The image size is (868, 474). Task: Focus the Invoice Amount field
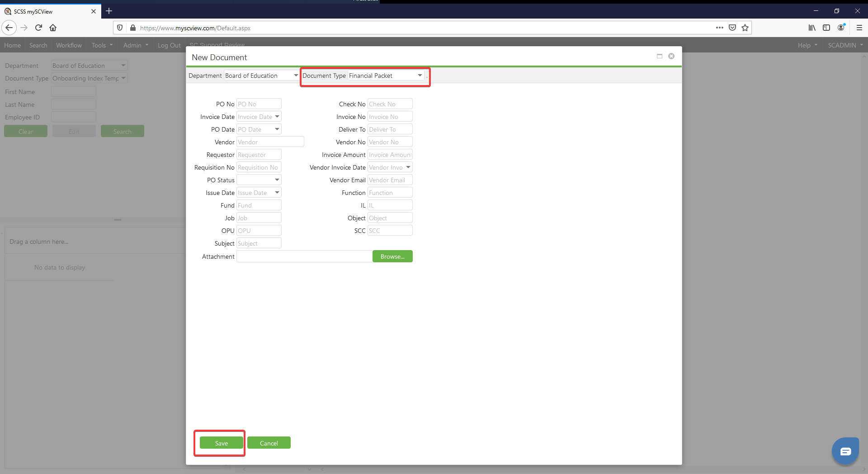390,155
